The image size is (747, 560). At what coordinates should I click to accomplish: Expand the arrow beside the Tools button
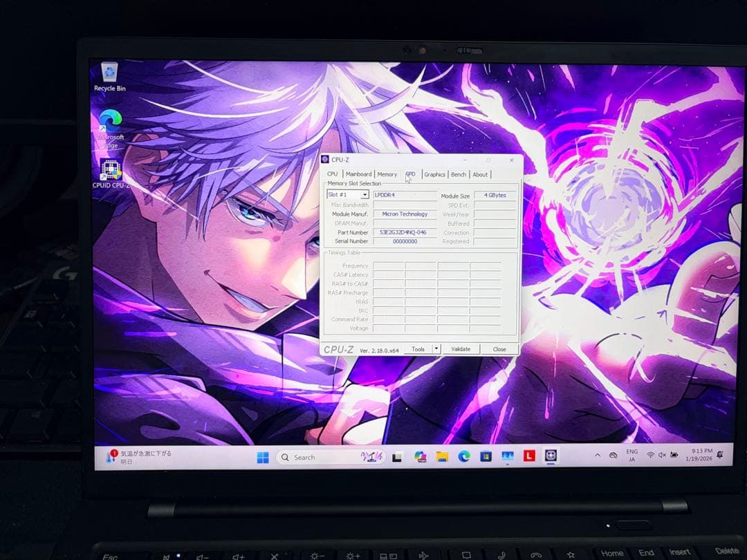tap(438, 349)
